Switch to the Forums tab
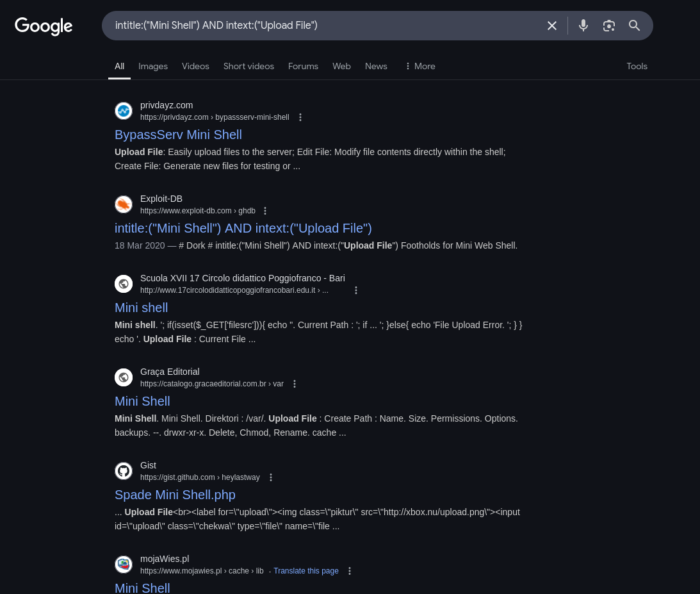The image size is (700, 594). tap(303, 66)
